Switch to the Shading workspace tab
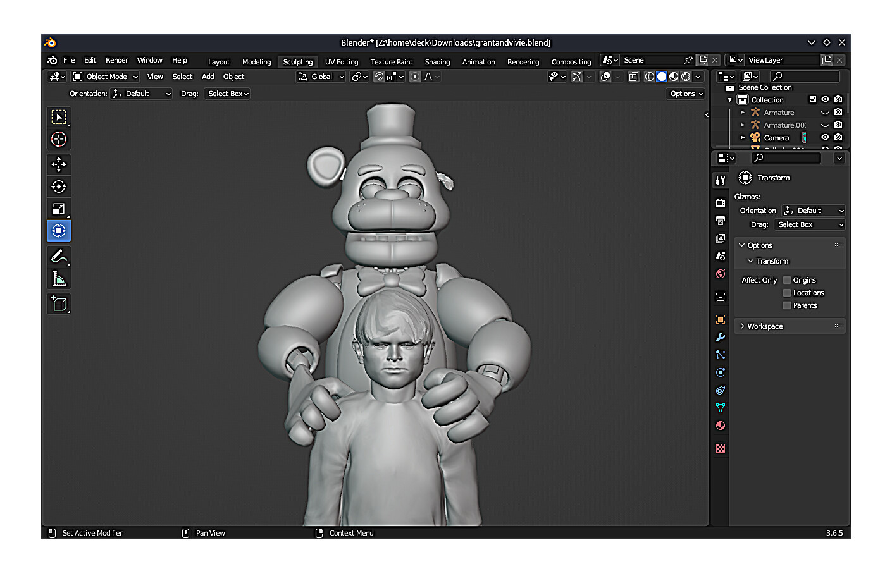 point(437,62)
